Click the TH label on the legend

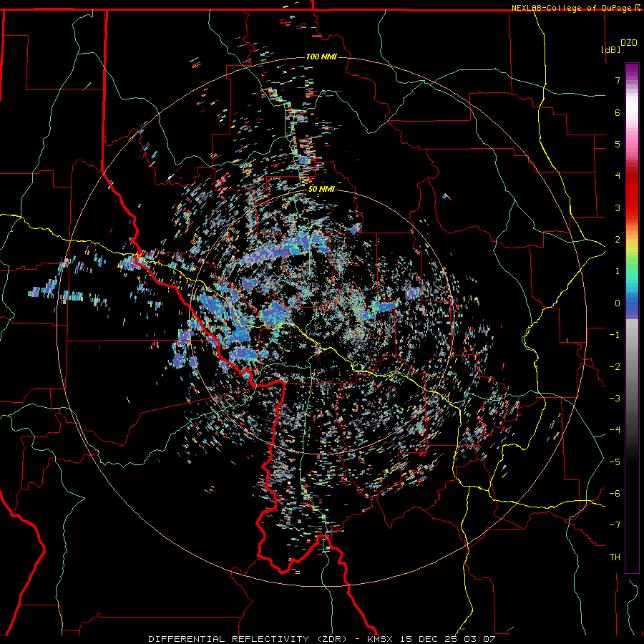coord(615,557)
